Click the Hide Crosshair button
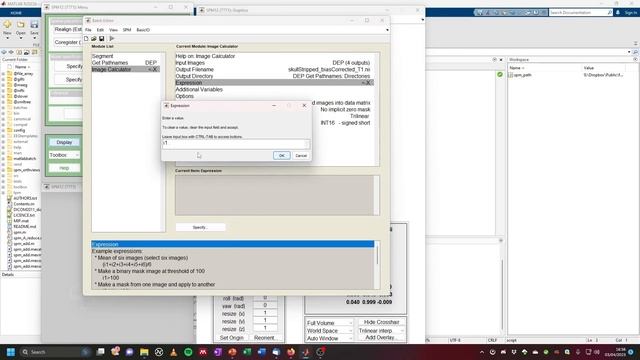 [x=381, y=322]
